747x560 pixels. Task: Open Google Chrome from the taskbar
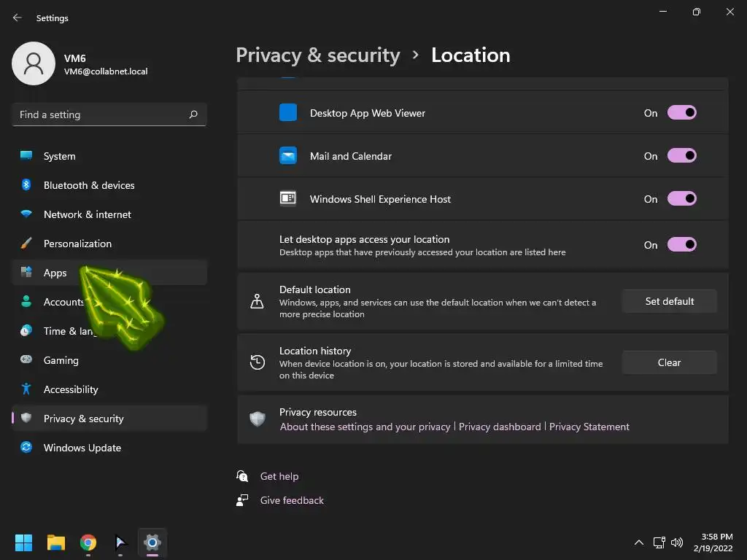[x=88, y=542]
